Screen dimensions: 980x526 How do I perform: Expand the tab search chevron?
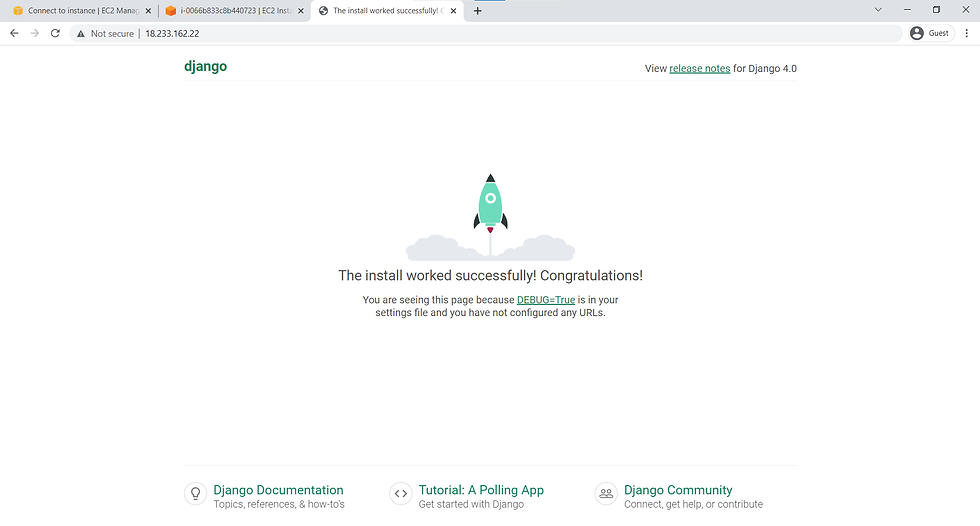click(878, 9)
